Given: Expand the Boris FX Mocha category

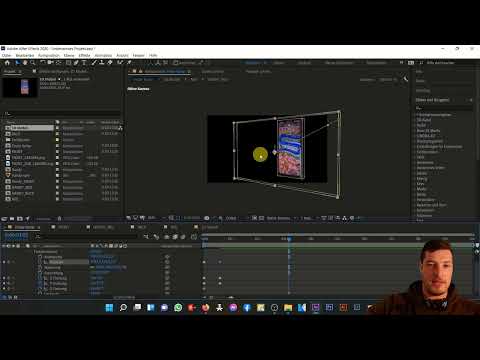Looking at the screenshot, I should point(416,131).
